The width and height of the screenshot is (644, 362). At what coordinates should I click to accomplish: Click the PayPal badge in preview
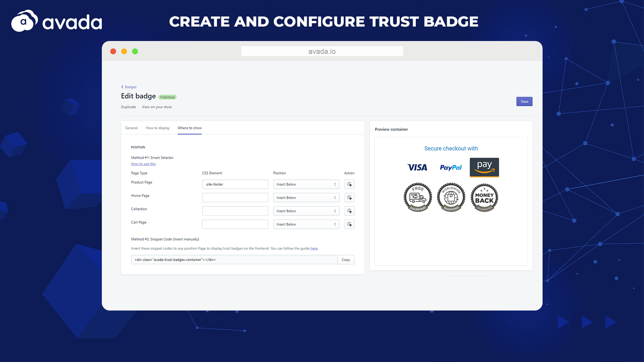click(451, 168)
